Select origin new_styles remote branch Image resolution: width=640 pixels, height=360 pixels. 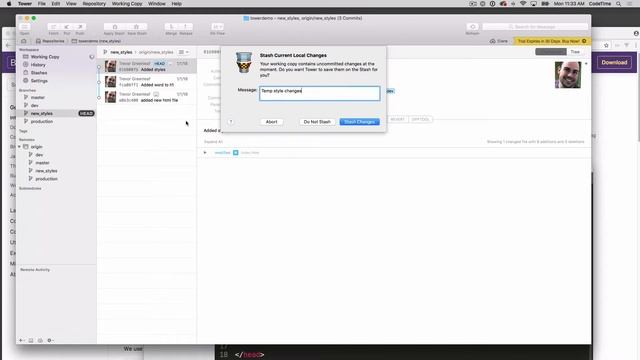56,171
